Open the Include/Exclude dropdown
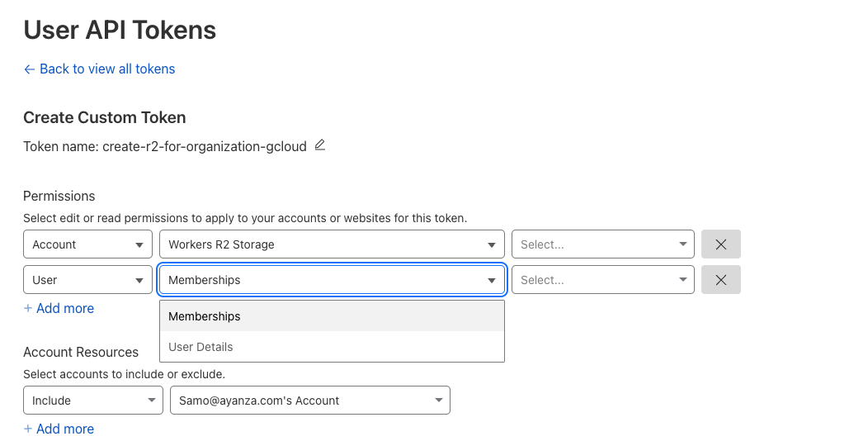Image resolution: width=868 pixels, height=441 pixels. coord(92,401)
